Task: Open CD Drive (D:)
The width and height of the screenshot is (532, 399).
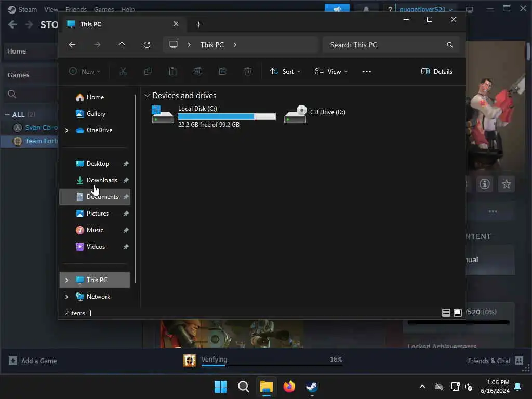Action: pos(315,114)
